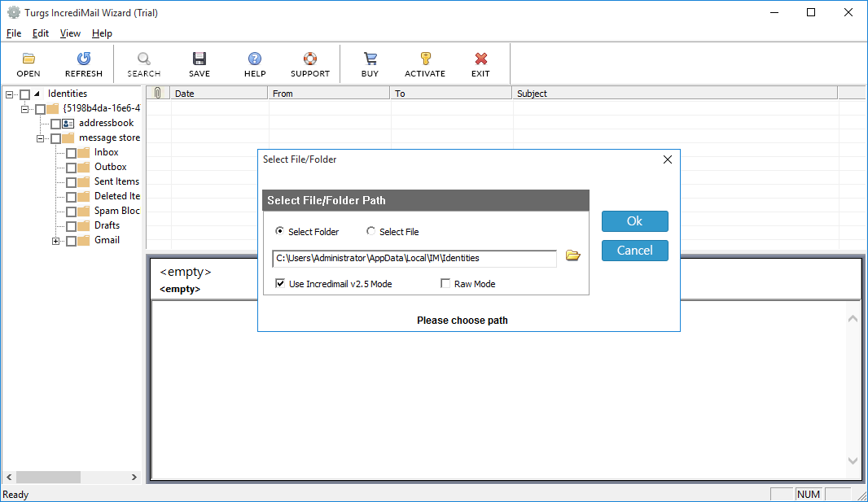Click the Save floppy disk icon
868x502 pixels.
[199, 59]
